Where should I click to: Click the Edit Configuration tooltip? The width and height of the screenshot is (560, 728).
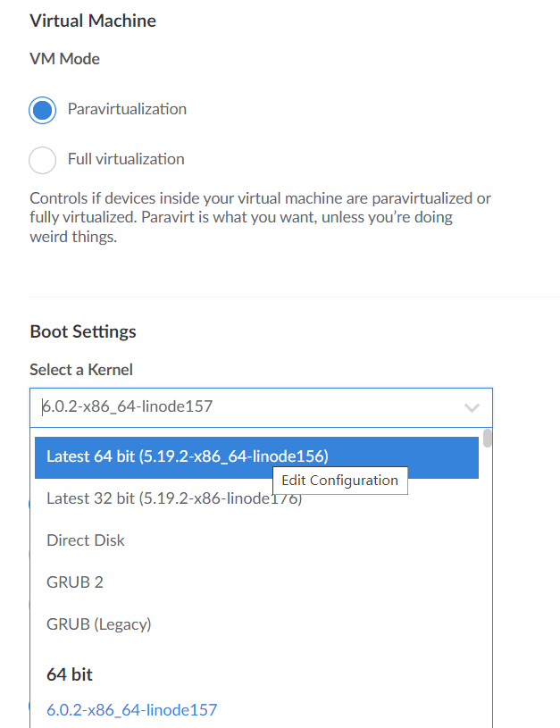pyautogui.click(x=340, y=481)
